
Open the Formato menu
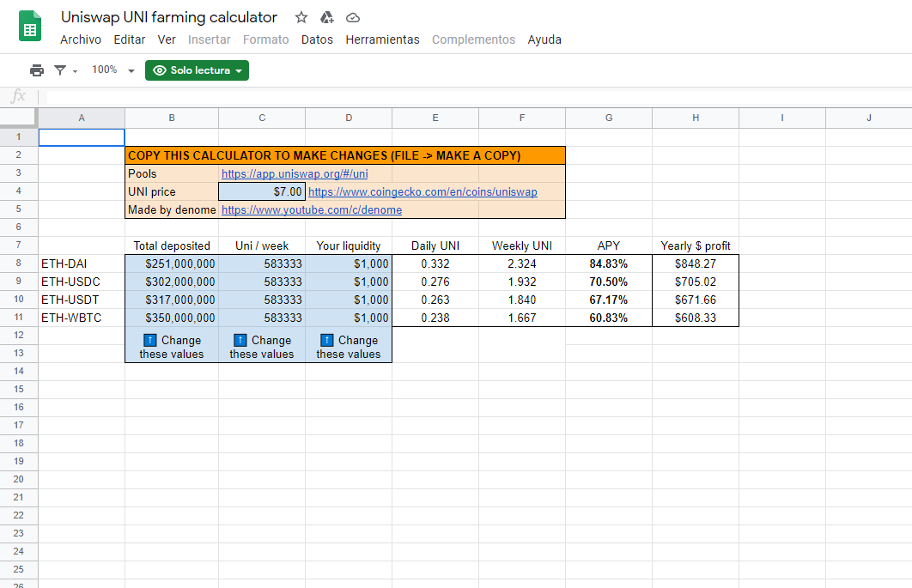(266, 39)
